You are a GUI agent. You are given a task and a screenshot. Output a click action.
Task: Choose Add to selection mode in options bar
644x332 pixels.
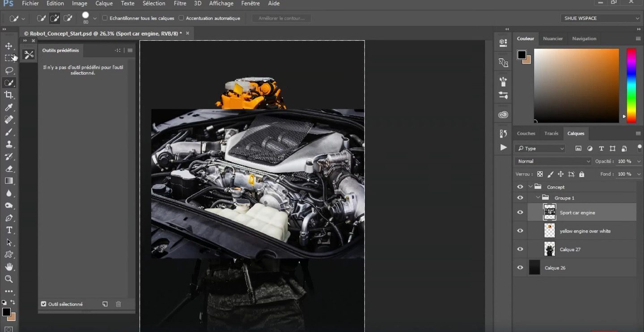55,18
